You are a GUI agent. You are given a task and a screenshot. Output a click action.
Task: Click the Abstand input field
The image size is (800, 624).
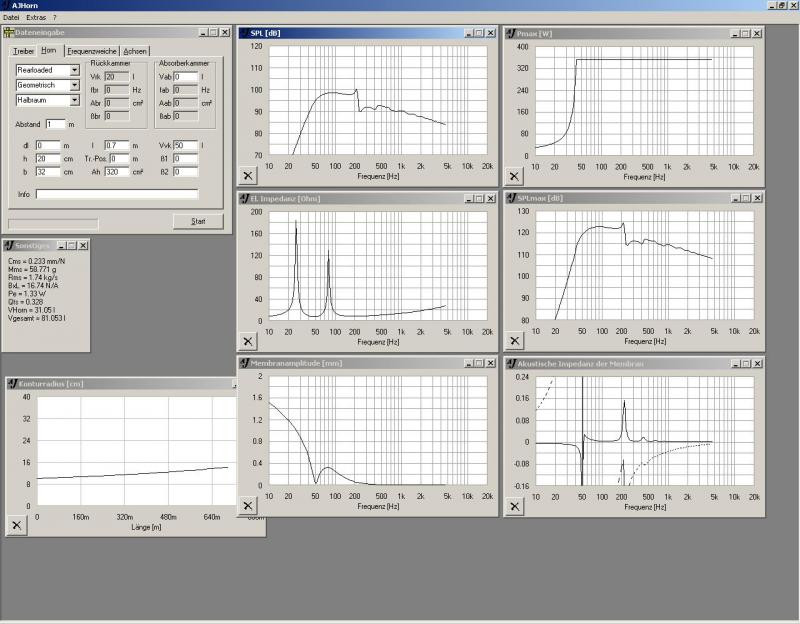tap(55, 124)
